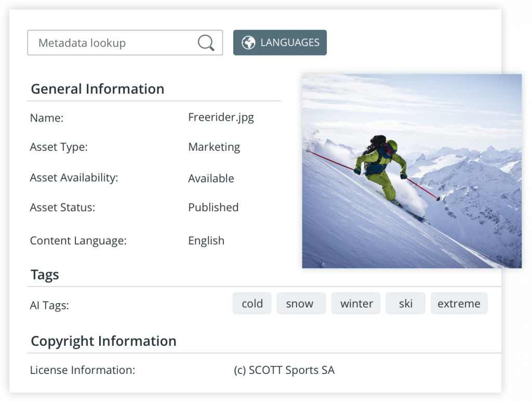Click the Available asset availability value
The width and height of the screenshot is (532, 402).
(211, 178)
